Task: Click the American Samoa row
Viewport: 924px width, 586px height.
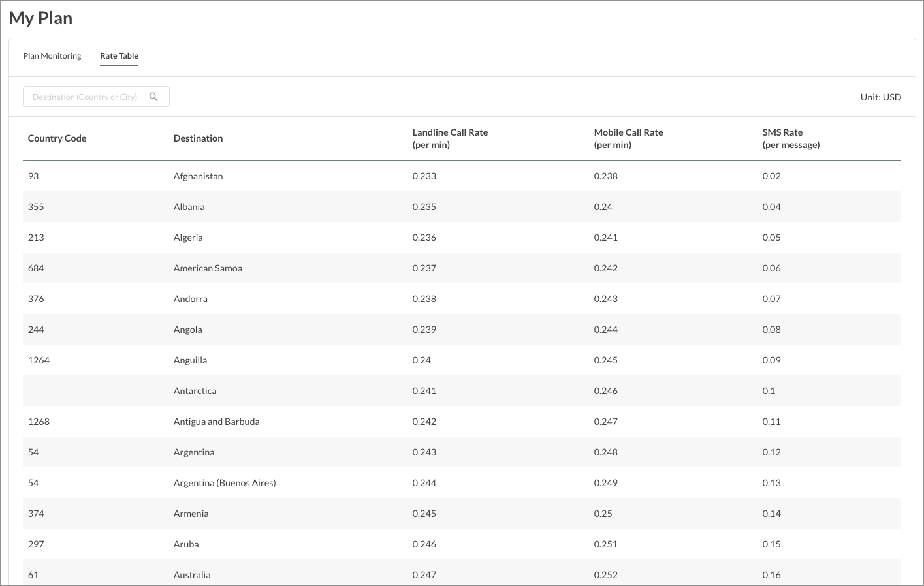Action: point(462,268)
